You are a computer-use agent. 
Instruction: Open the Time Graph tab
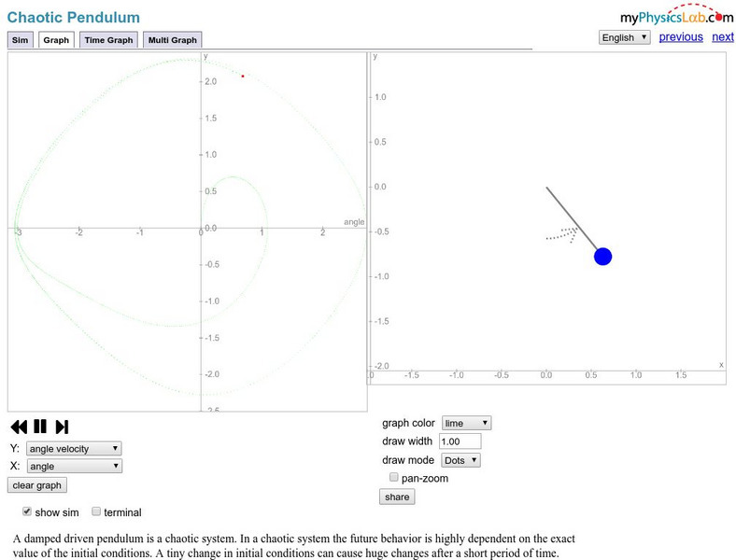(x=109, y=40)
